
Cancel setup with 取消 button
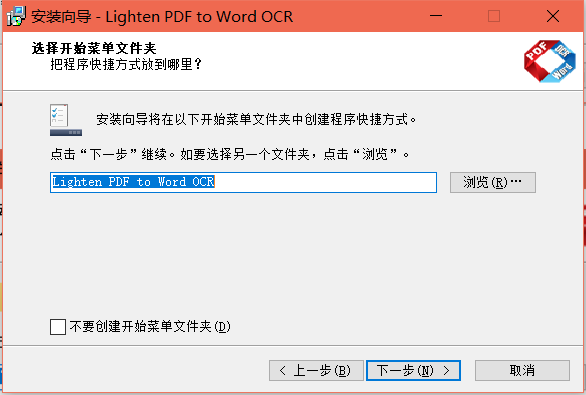click(522, 370)
